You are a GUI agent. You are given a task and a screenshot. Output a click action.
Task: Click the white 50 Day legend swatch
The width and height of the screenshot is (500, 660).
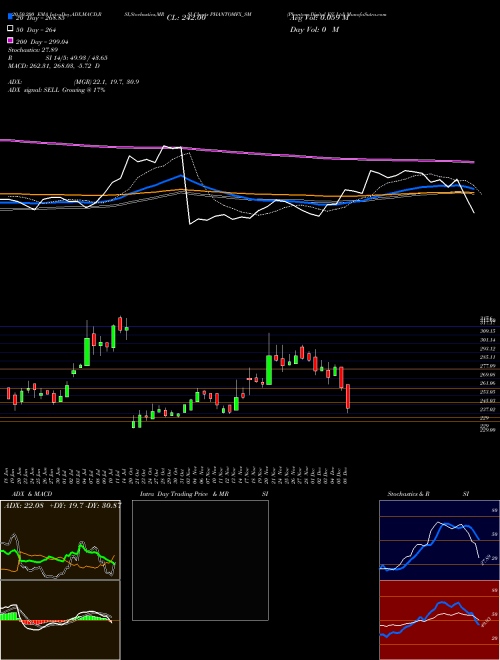(x=10, y=29)
